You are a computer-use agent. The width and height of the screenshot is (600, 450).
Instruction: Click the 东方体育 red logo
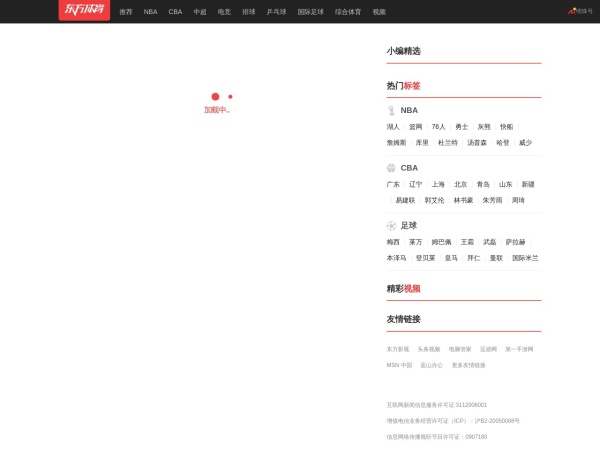click(x=84, y=10)
